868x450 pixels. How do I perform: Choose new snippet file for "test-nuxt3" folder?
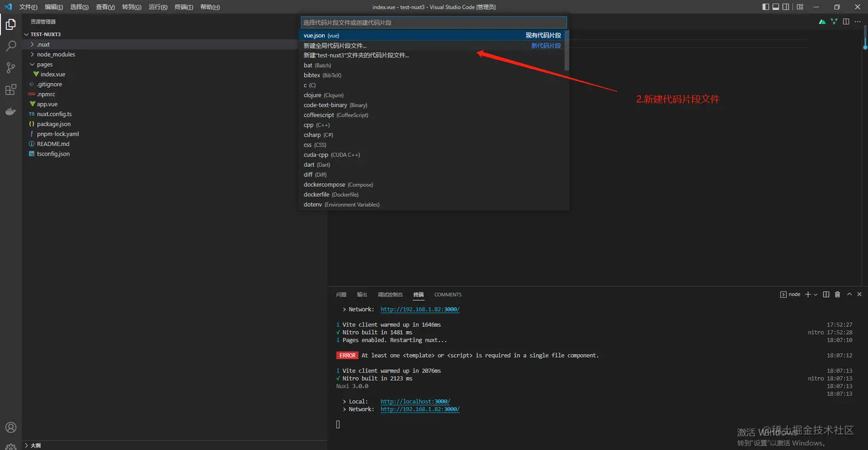coord(432,55)
